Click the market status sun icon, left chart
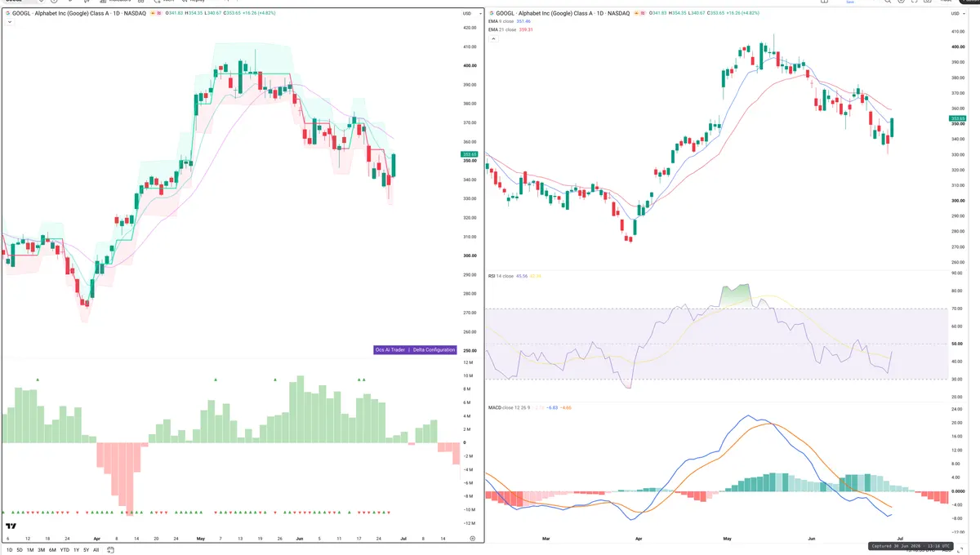Viewport: 980px width, 555px height. point(153,14)
